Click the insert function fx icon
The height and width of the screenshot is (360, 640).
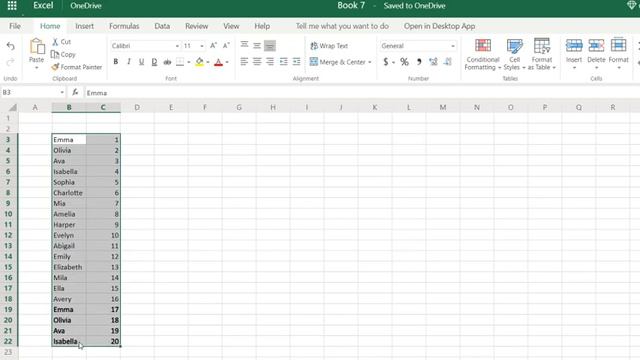(x=75, y=92)
